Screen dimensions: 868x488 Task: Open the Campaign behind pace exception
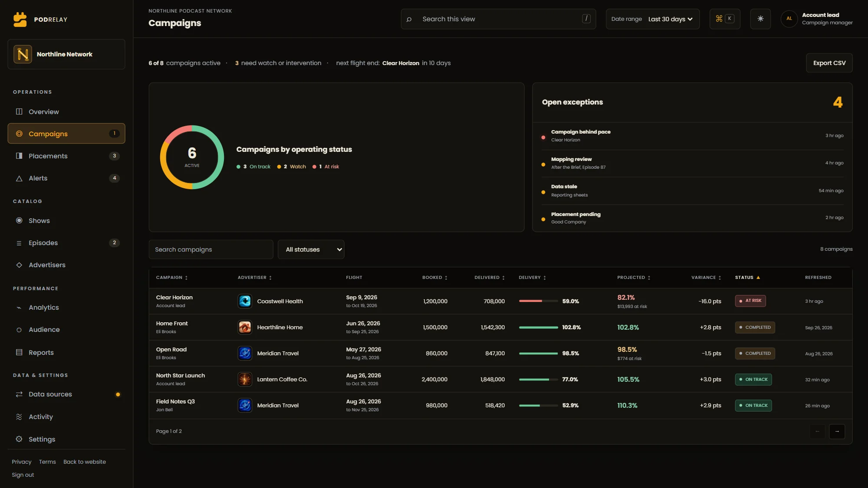click(692, 136)
